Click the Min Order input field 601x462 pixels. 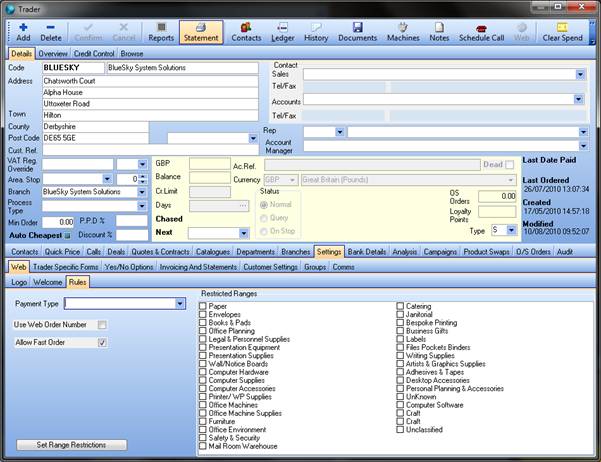pos(58,222)
